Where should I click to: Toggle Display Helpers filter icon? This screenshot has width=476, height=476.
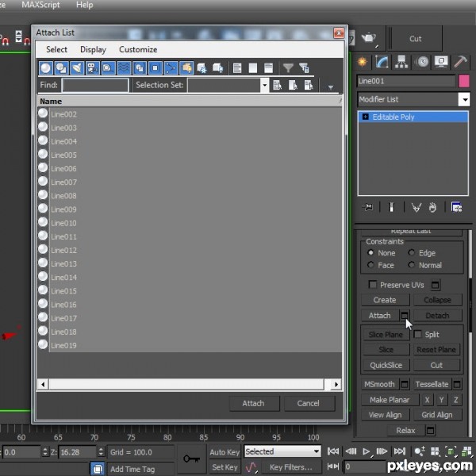(109, 68)
